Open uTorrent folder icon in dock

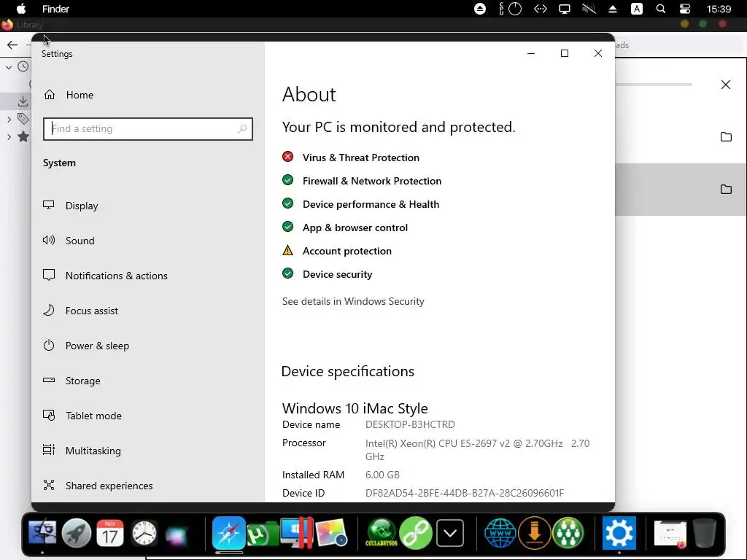(263, 533)
